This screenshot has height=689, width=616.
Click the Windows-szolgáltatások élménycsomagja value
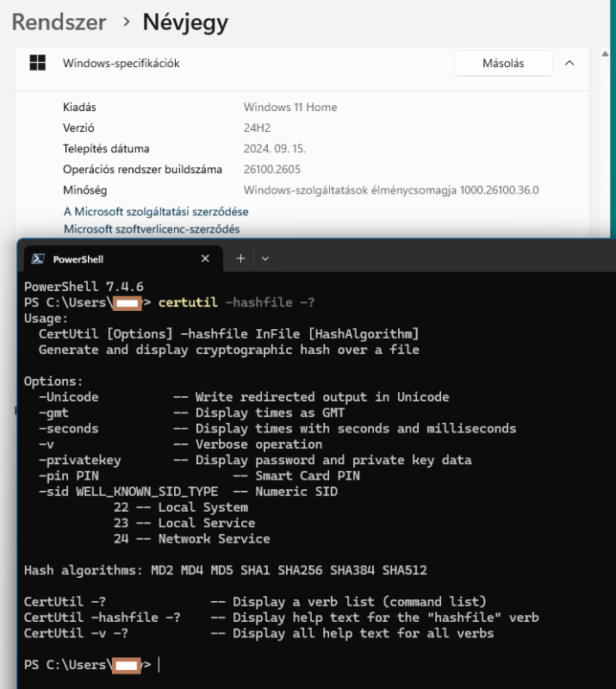click(391, 189)
